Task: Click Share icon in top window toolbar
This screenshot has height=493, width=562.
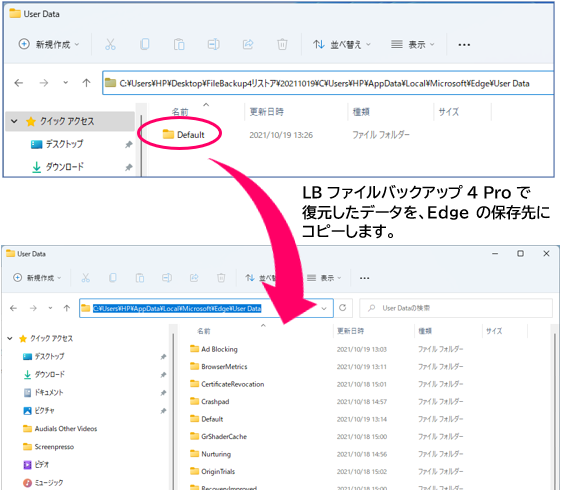Action: pos(248,44)
